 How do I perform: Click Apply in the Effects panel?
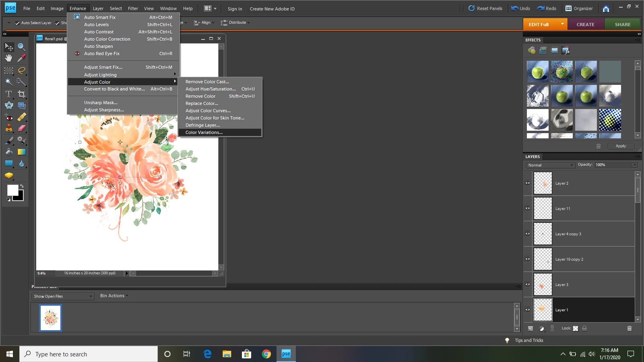pos(621,146)
